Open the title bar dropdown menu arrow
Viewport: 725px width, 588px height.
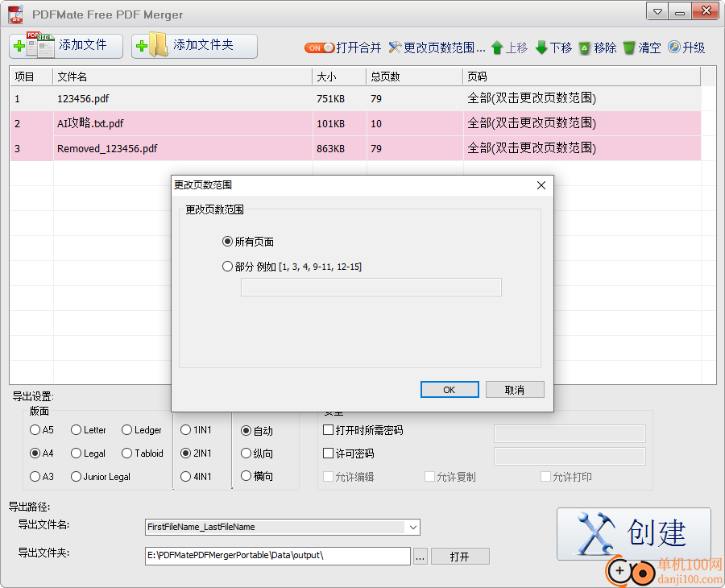coord(657,11)
